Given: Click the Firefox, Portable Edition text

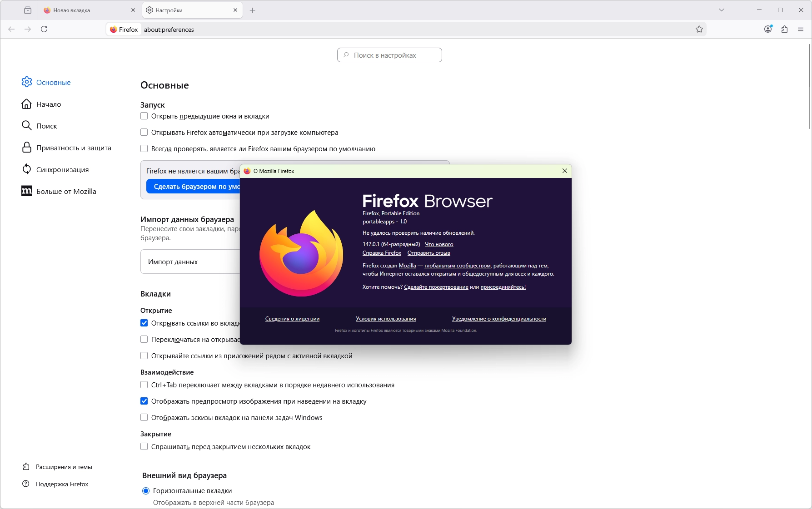Looking at the screenshot, I should (x=391, y=213).
